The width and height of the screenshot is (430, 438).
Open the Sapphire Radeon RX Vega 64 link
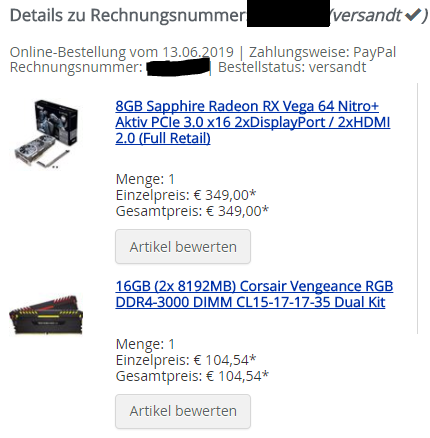pos(253,122)
